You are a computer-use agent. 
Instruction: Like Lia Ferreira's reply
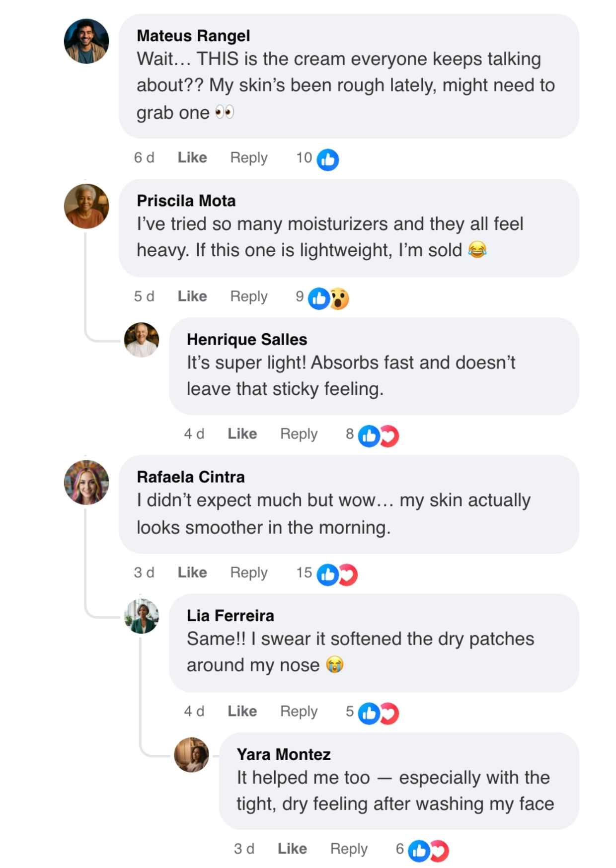(242, 711)
